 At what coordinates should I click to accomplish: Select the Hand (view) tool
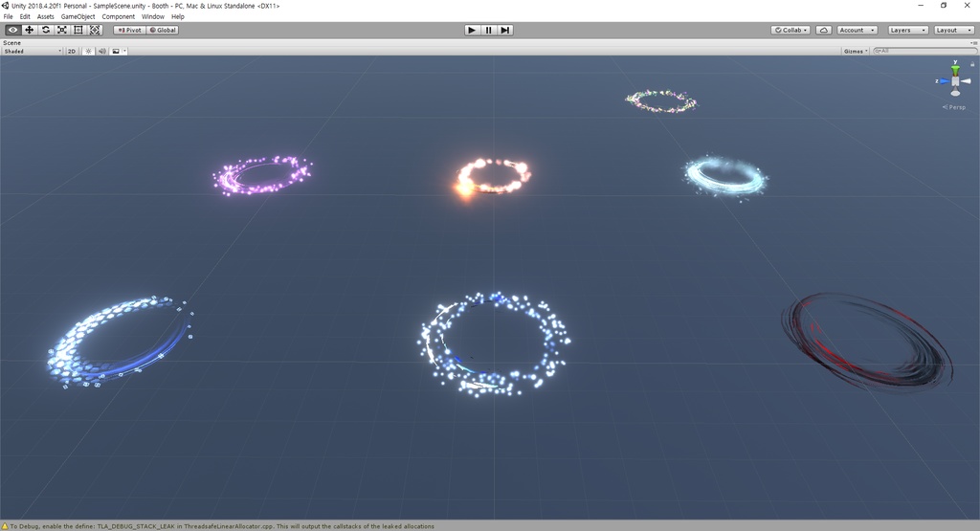tap(12, 30)
